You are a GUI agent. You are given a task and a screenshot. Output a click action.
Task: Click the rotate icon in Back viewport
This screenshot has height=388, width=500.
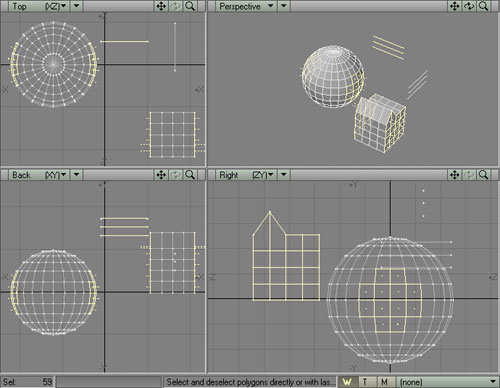176,175
